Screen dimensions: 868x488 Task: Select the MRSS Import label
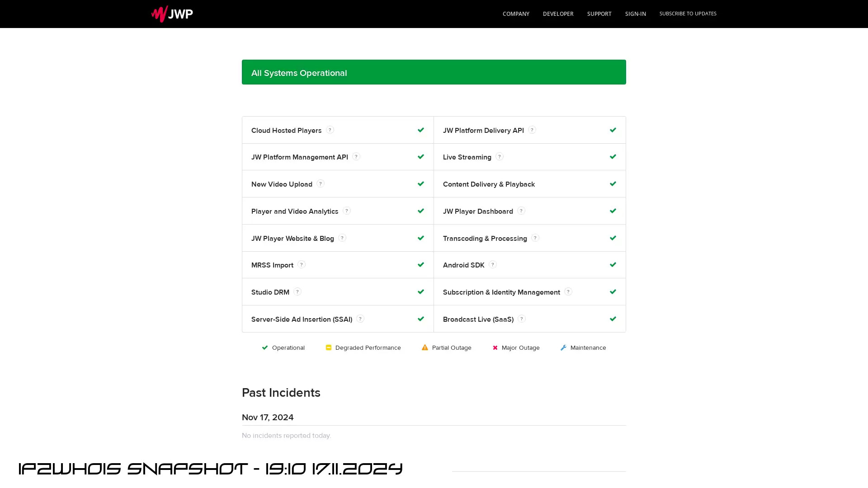tap(272, 265)
